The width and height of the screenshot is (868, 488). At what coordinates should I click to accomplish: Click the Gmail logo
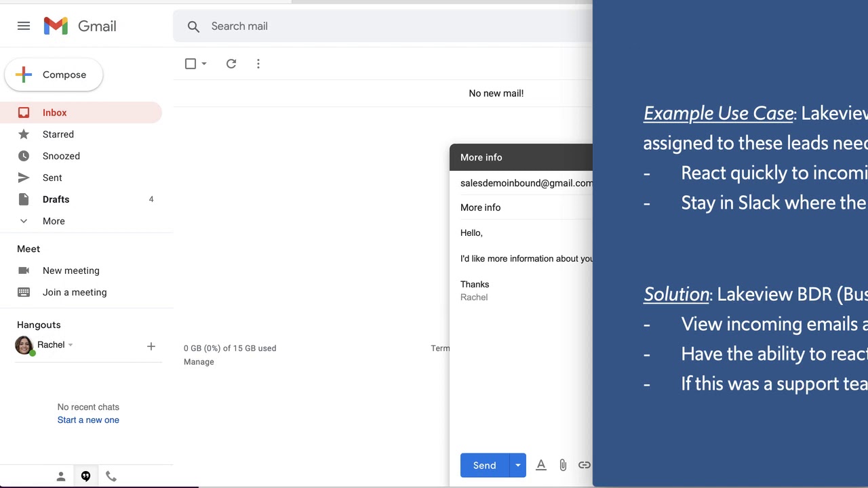coord(80,26)
